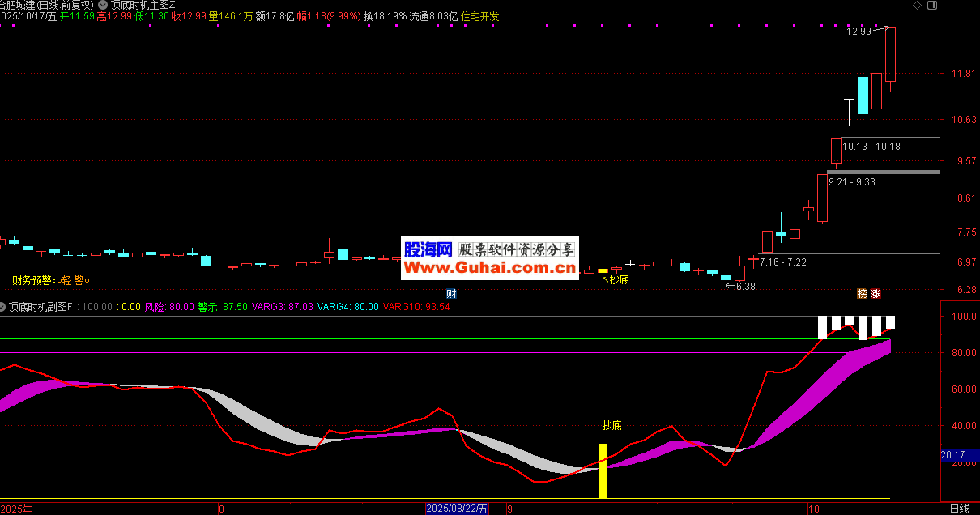Screen dimensions: 980x515
Task: Click the 9.21 - 9.33 gap label
Action: pyautogui.click(x=851, y=182)
